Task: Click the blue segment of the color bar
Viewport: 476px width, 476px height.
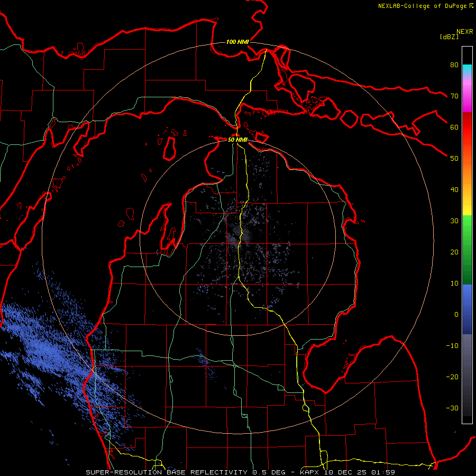Action: [x=467, y=309]
